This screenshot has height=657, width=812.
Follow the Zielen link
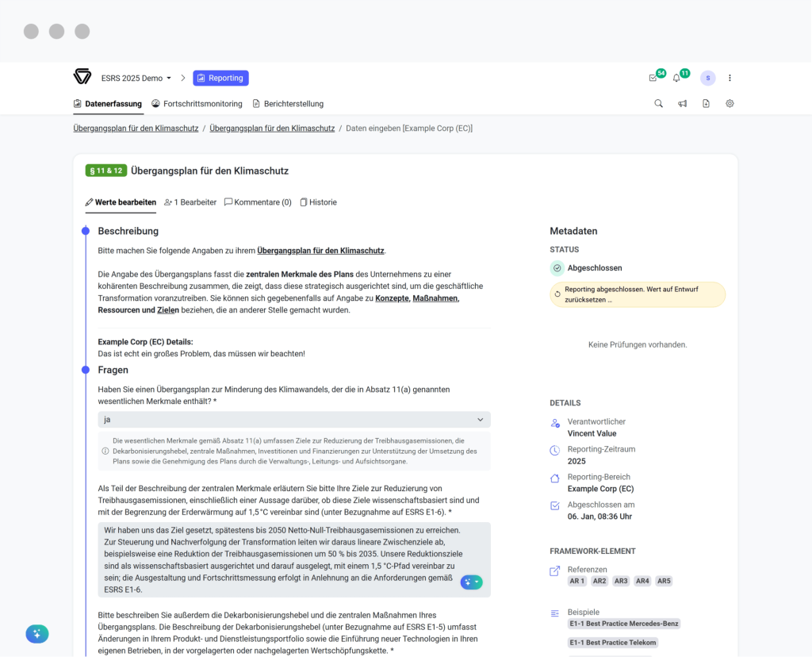tap(168, 309)
